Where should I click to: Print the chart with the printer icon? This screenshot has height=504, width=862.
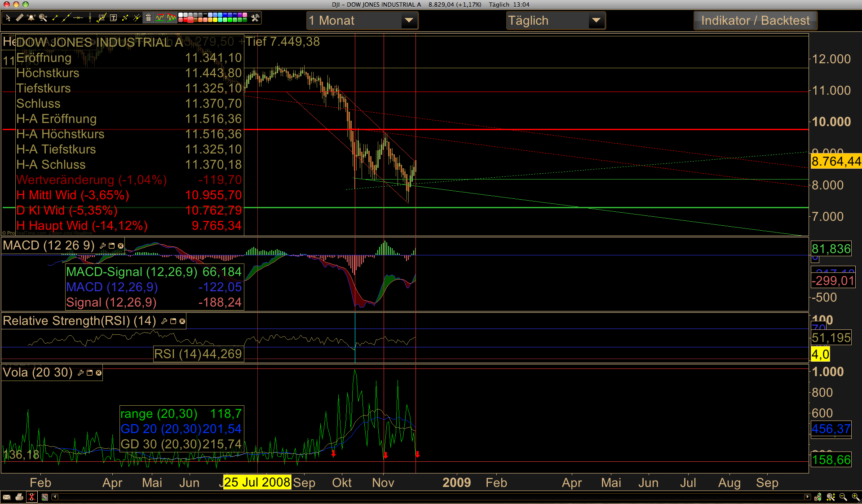[x=19, y=497]
